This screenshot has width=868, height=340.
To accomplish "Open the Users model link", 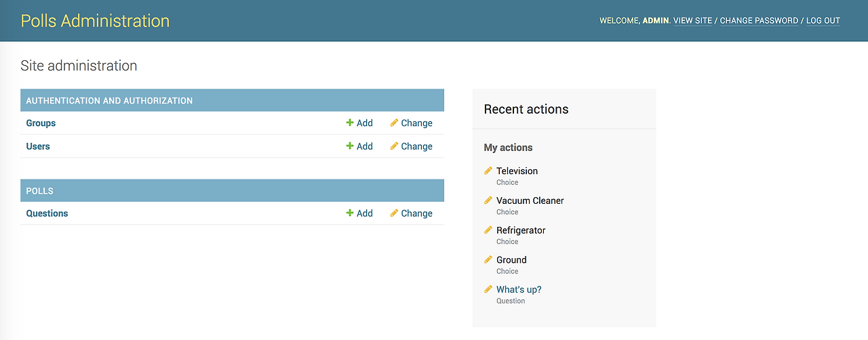I will (38, 146).
